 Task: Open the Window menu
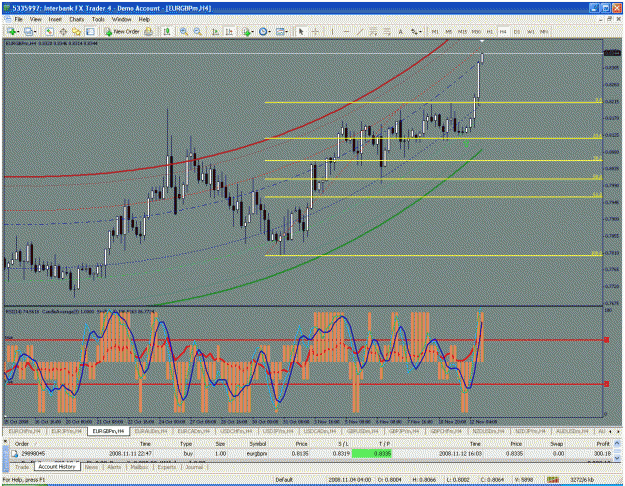tap(121, 19)
